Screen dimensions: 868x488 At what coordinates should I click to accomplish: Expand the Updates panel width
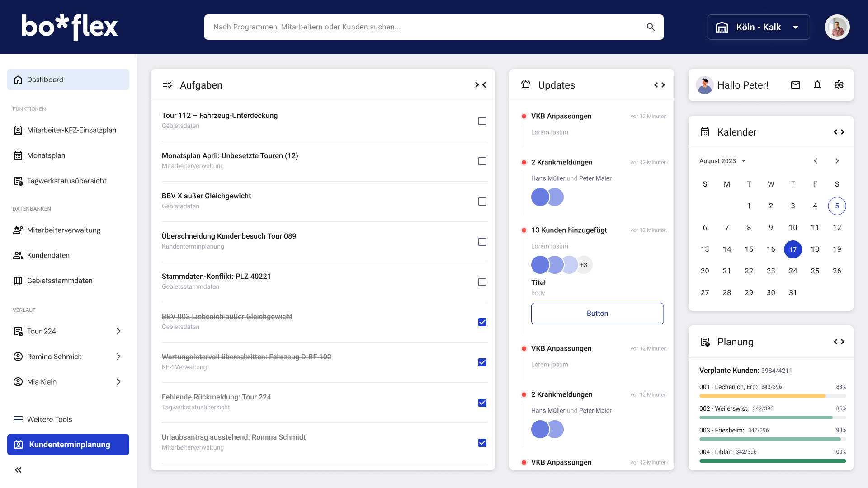pyautogui.click(x=660, y=85)
